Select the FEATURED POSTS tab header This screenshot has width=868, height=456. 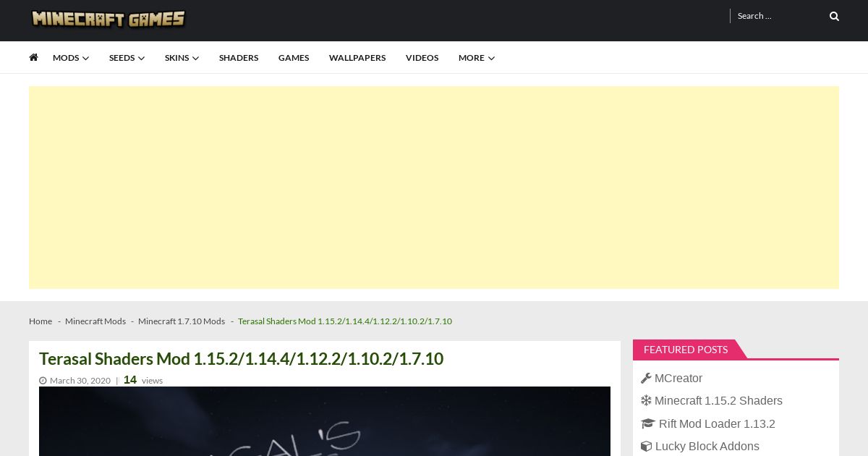pyautogui.click(x=686, y=350)
